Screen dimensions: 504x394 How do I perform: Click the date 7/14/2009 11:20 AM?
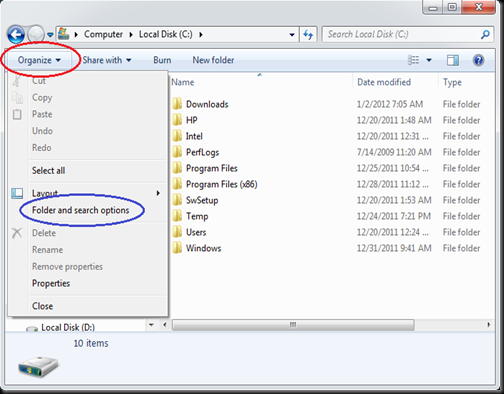394,152
